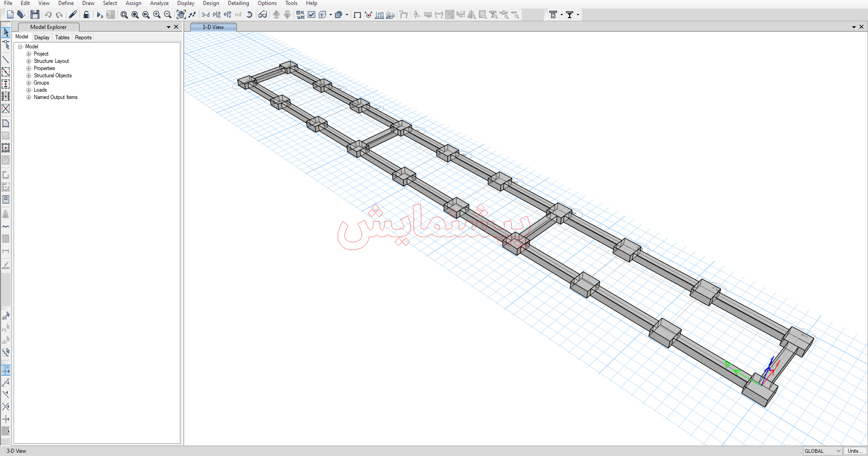868x456 pixels.
Task: Select the pointer Select Object tool
Action: tap(6, 33)
